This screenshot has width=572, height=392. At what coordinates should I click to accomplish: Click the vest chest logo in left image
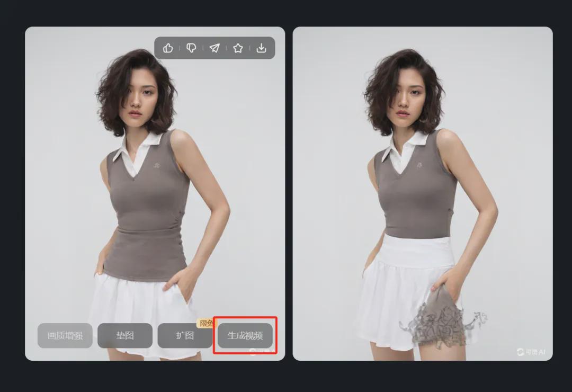point(156,166)
